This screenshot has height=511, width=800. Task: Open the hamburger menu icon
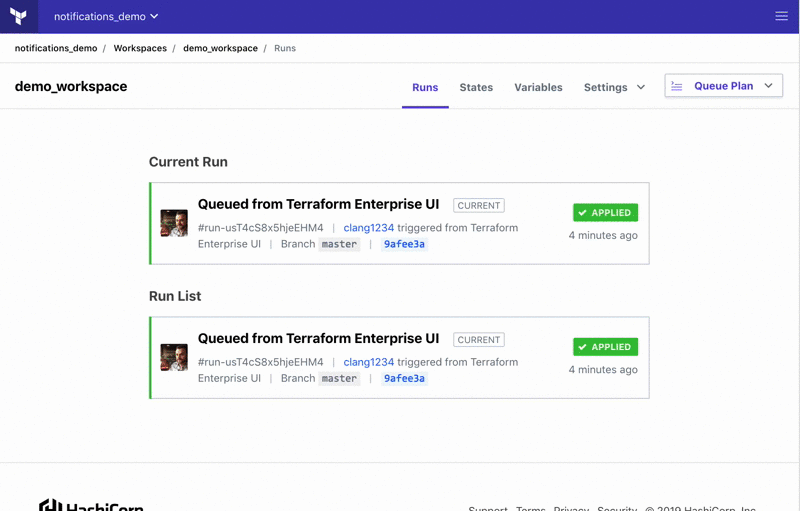coord(782,16)
